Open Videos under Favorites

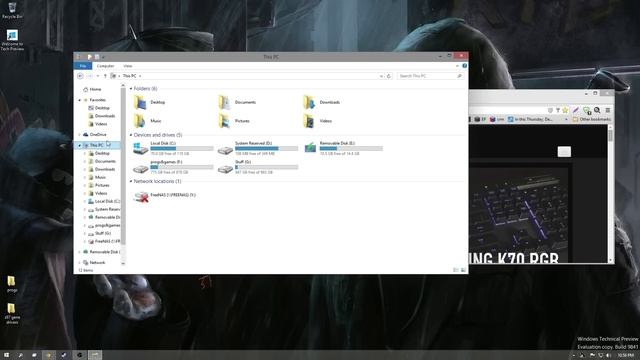pos(98,124)
